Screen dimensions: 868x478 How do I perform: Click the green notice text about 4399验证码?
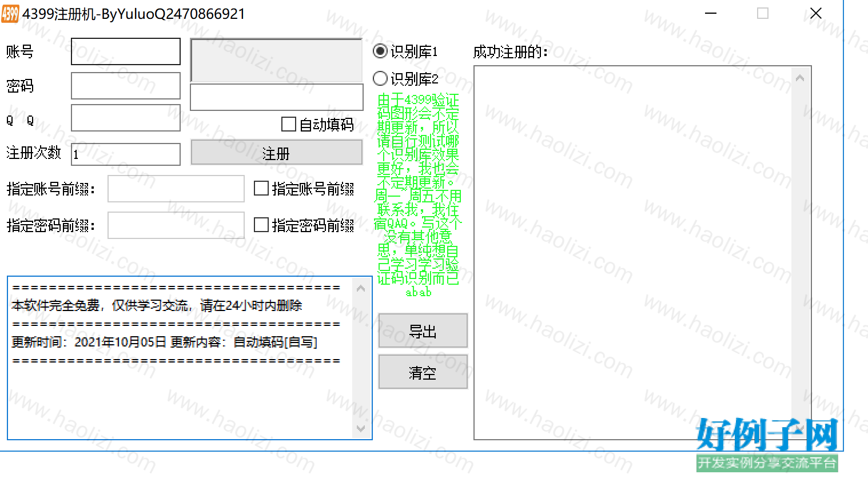click(418, 195)
